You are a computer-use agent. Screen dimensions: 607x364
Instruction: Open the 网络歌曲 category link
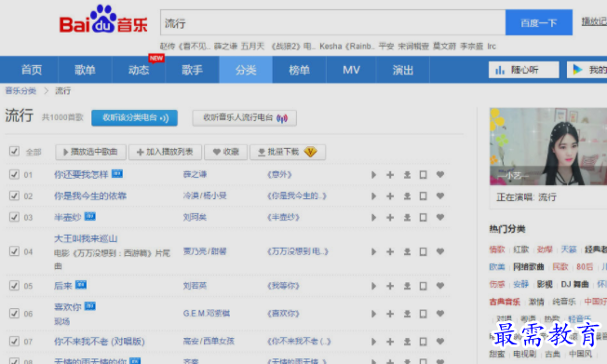click(529, 266)
